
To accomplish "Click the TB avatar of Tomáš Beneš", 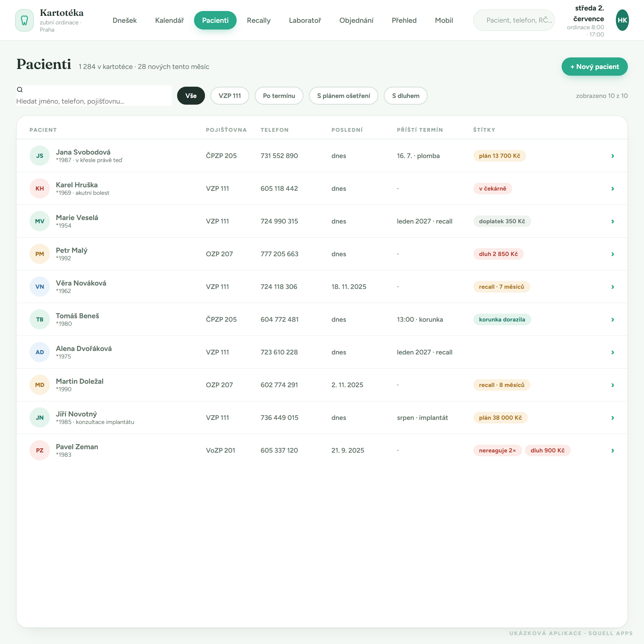I will [40, 319].
